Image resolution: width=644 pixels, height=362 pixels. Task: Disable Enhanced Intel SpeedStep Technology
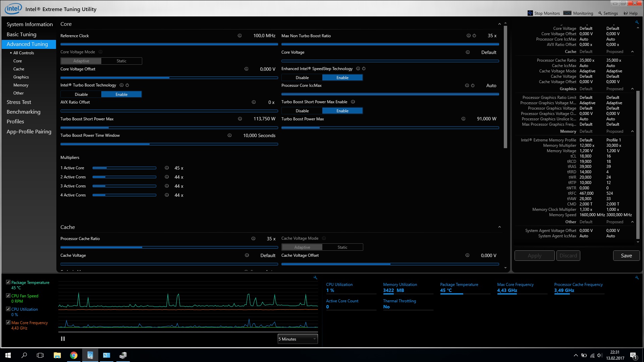pos(302,77)
